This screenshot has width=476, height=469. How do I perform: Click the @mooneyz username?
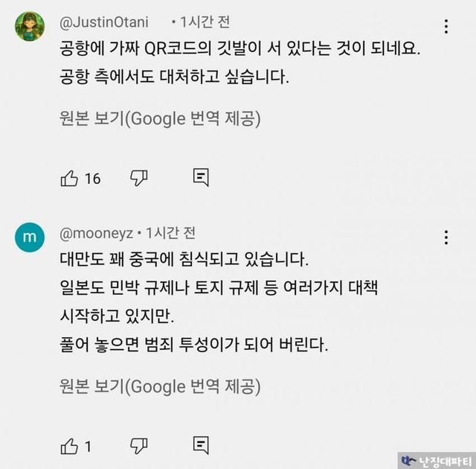96,233
